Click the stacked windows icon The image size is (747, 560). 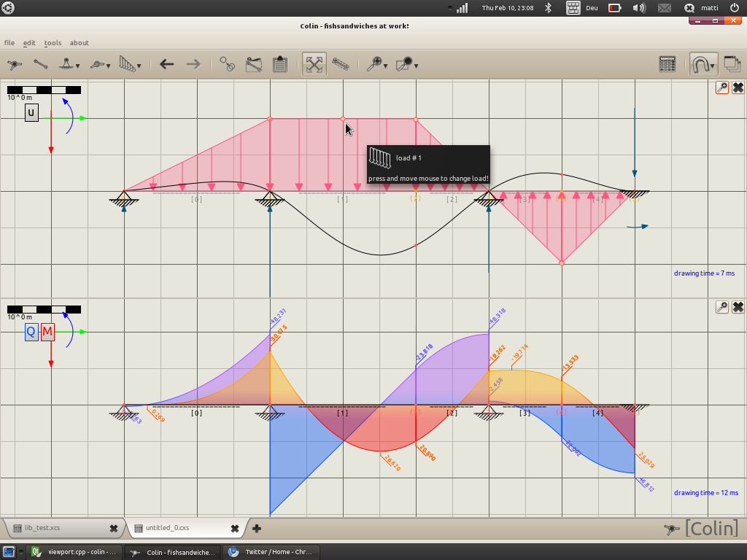tap(732, 64)
